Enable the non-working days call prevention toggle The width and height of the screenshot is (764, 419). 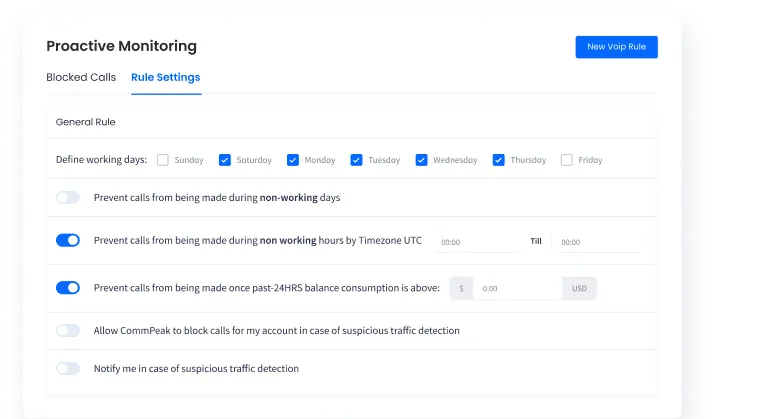(68, 198)
